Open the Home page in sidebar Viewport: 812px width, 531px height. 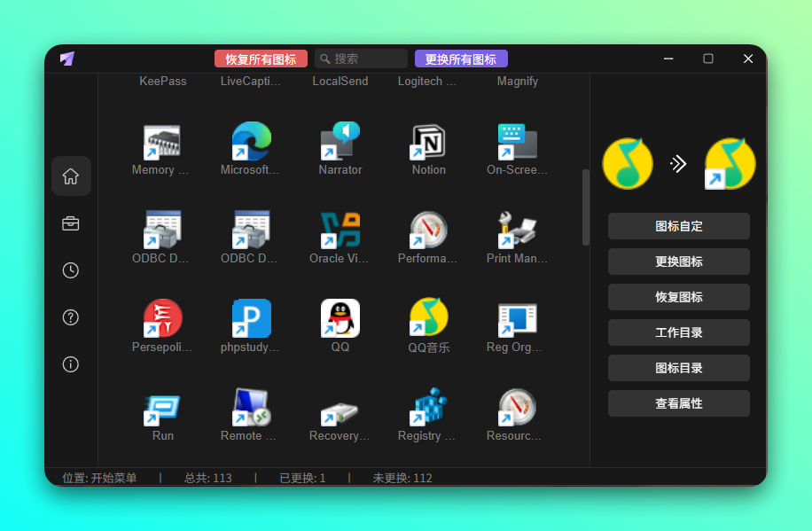(71, 176)
